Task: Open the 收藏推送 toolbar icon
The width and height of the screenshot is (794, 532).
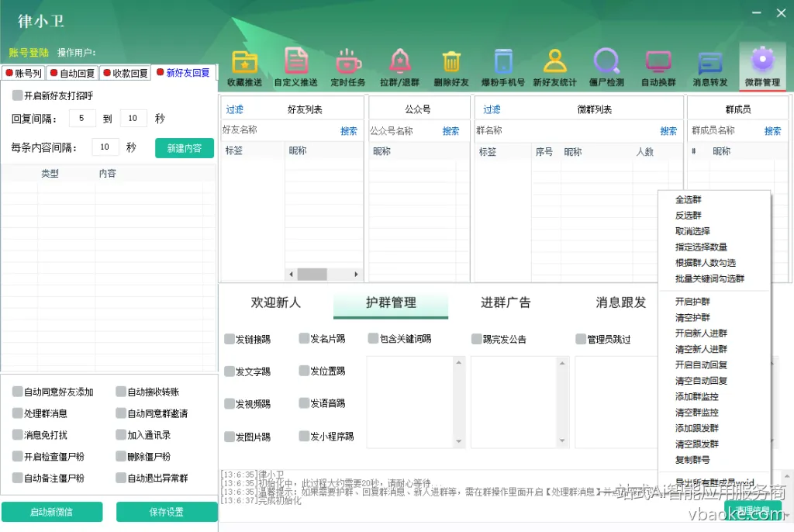Action: coord(245,67)
